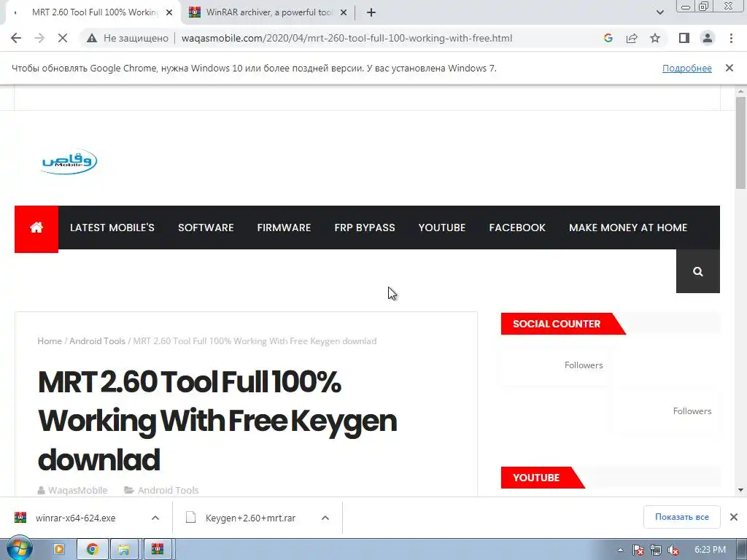The height and width of the screenshot is (560, 747).
Task: Select the Chrome taskbar icon
Action: tap(93, 550)
